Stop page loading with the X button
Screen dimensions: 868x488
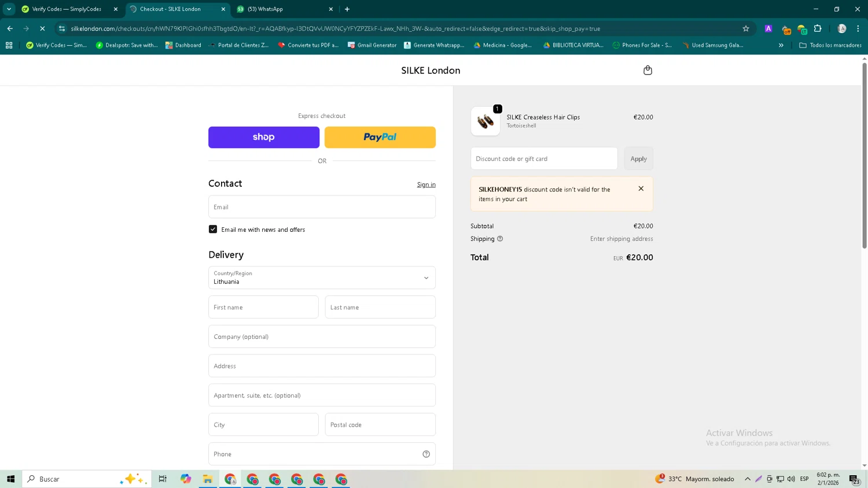pos(42,28)
